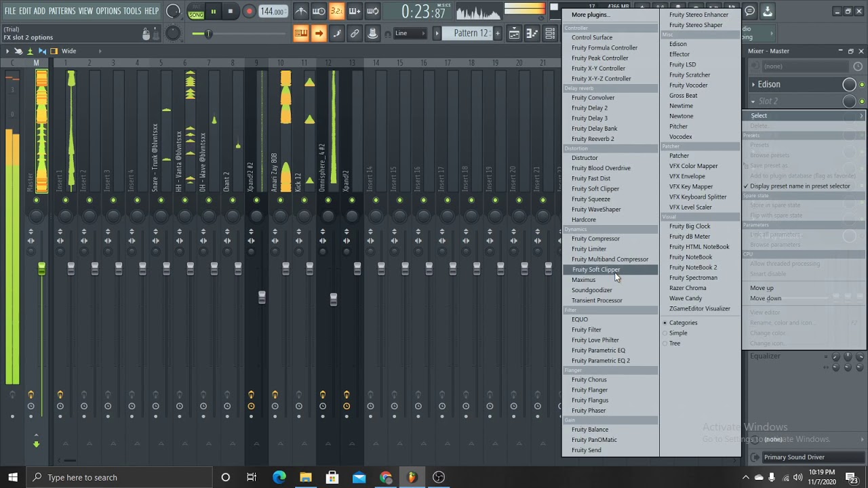The width and height of the screenshot is (868, 488).
Task: Toggle the Edison slot enable LED
Action: [862, 84]
